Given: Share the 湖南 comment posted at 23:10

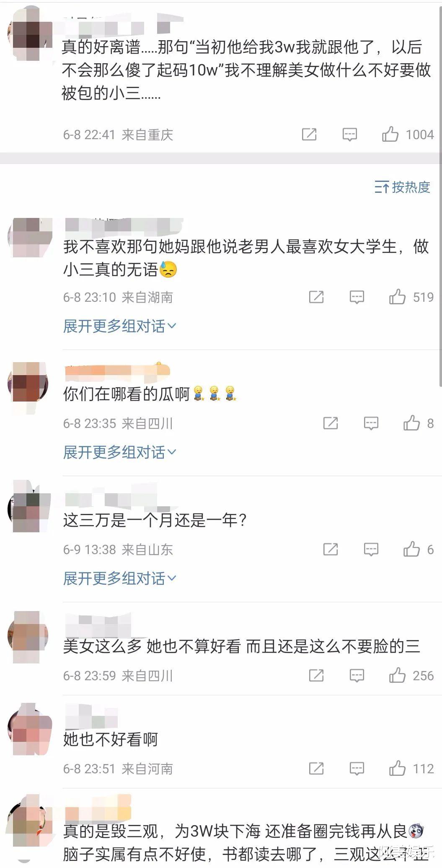Looking at the screenshot, I should pos(316,297).
